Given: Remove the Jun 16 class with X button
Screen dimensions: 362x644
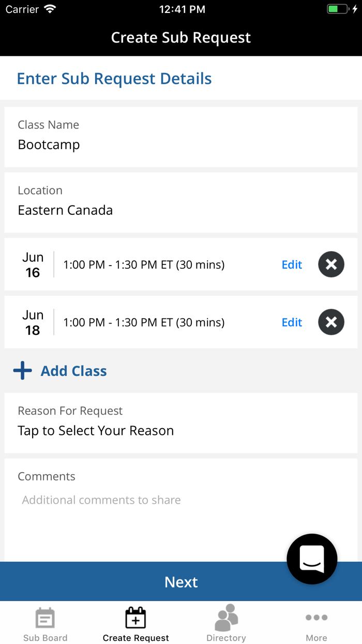Looking at the screenshot, I should [331, 264].
